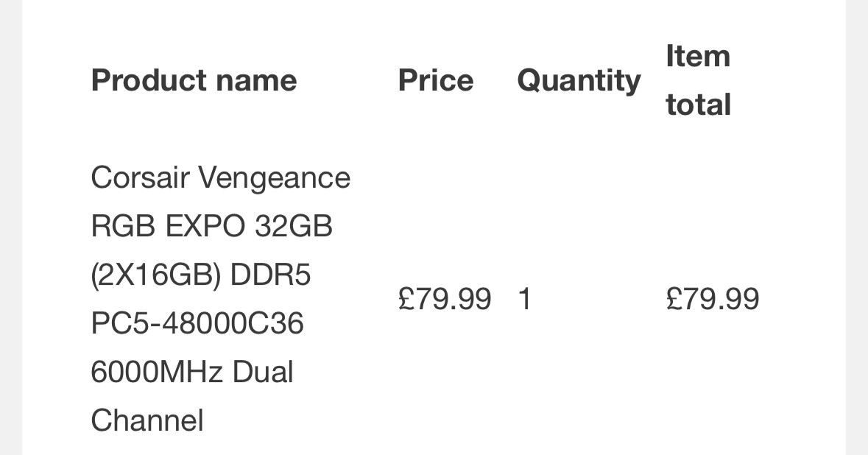Viewport: 868px width, 455px height.
Task: Click the Quantity column header
Action: point(579,80)
